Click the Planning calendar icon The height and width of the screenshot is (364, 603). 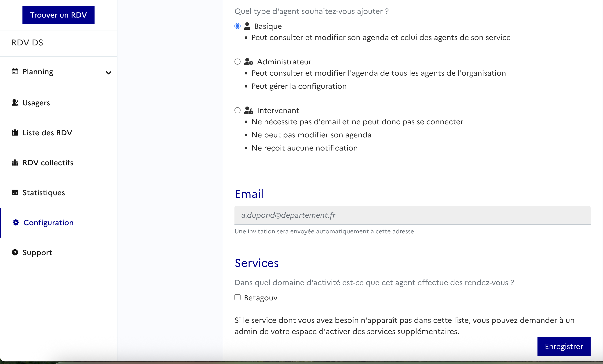point(15,71)
